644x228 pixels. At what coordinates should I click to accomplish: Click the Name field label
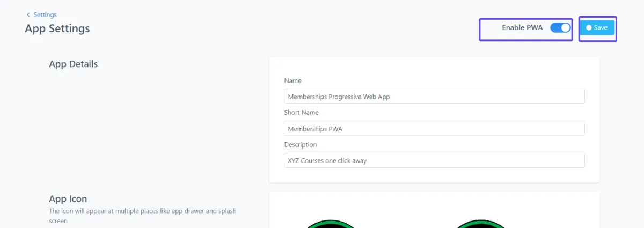coord(292,80)
